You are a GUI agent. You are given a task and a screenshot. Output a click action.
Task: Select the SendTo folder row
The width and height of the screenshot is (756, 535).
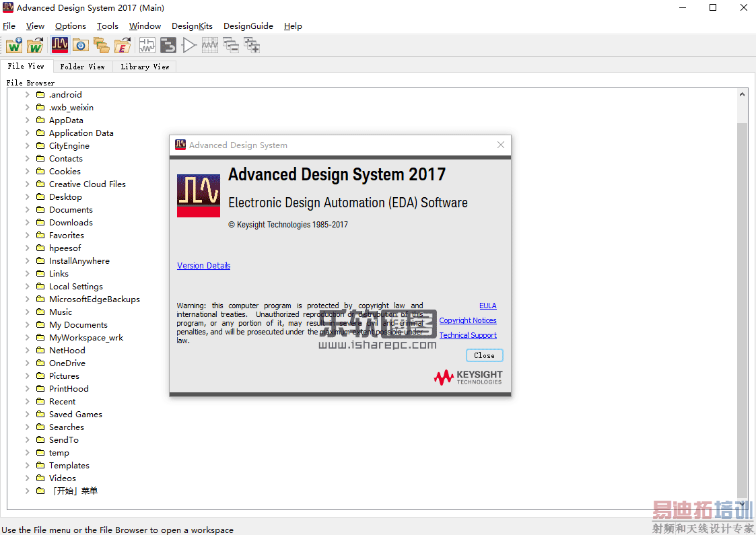point(64,439)
